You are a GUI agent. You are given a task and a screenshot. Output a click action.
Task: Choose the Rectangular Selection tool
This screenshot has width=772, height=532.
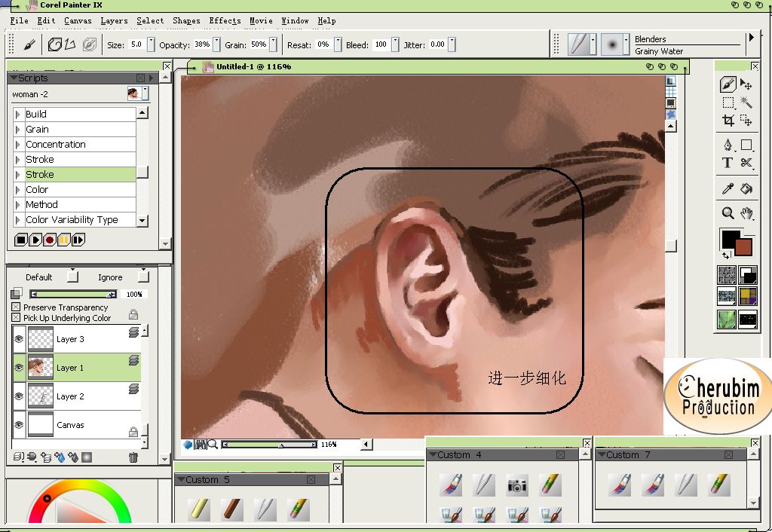[x=728, y=102]
